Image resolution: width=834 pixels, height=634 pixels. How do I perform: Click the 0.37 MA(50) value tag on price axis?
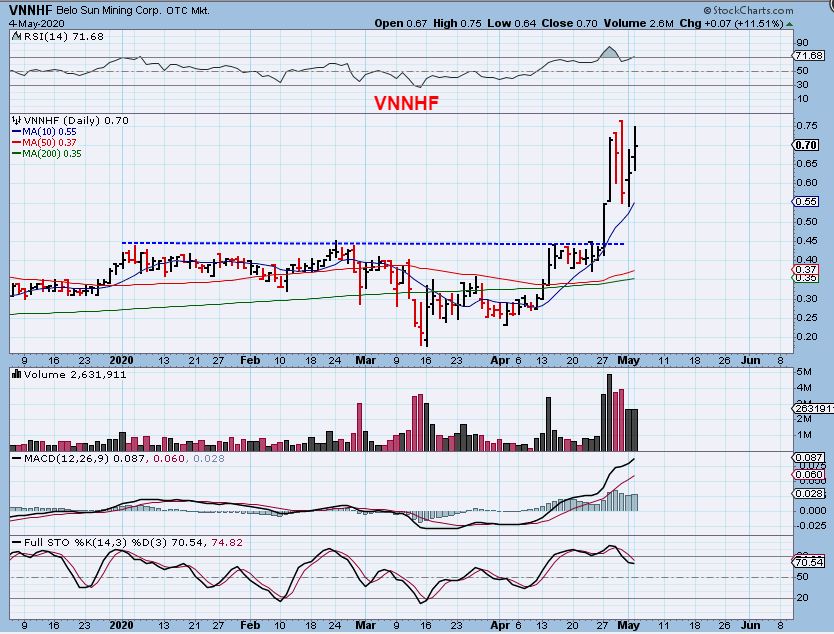click(x=806, y=270)
